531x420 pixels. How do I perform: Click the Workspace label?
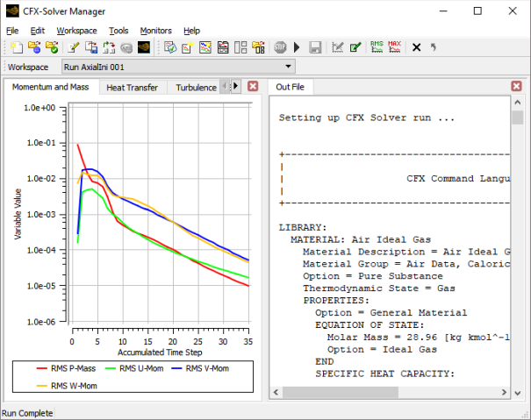click(28, 67)
